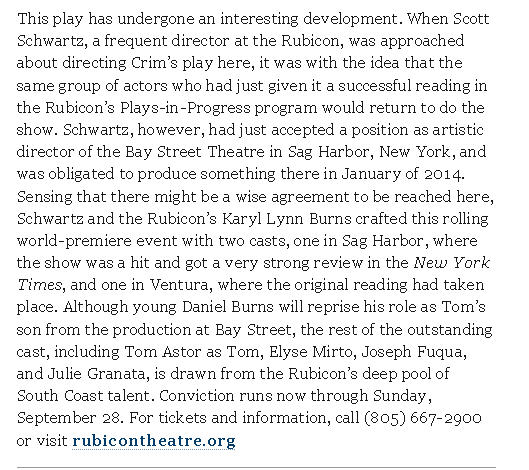Click the phone number (805) 667-2900
The width and height of the screenshot is (529, 470).
click(x=423, y=418)
